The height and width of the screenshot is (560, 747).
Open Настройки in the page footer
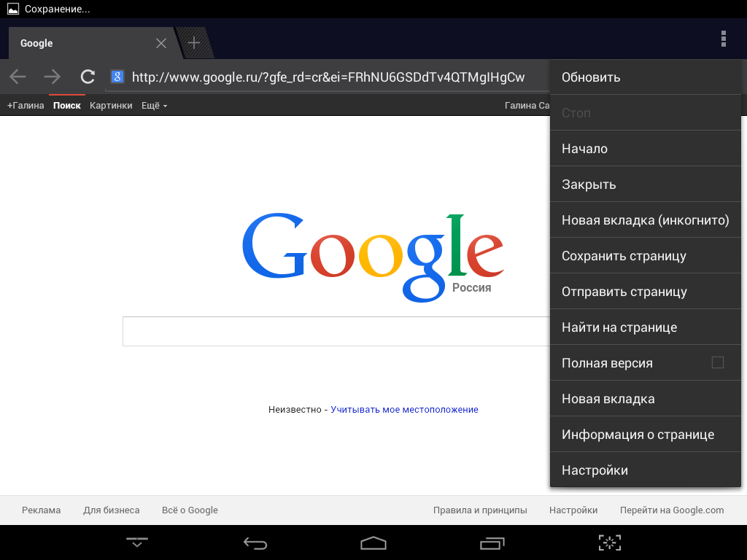point(573,510)
